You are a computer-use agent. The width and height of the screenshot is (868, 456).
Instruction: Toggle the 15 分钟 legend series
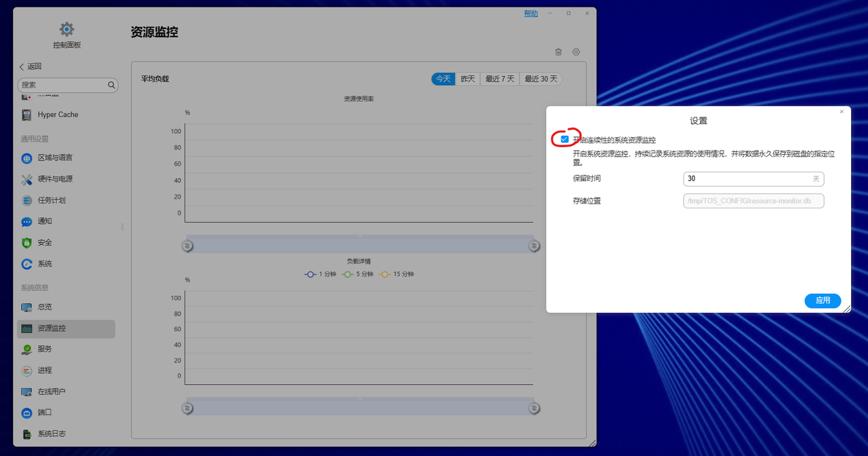[397, 274]
